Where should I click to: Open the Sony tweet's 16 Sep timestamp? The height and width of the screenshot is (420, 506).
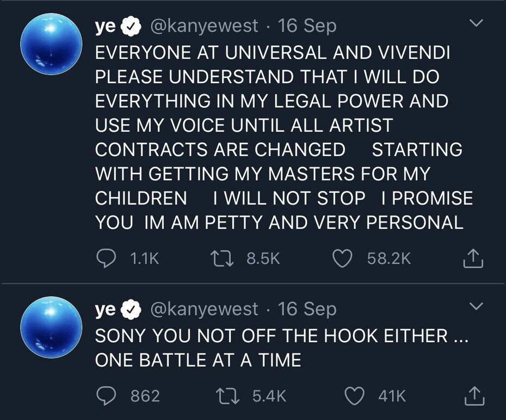(x=307, y=308)
